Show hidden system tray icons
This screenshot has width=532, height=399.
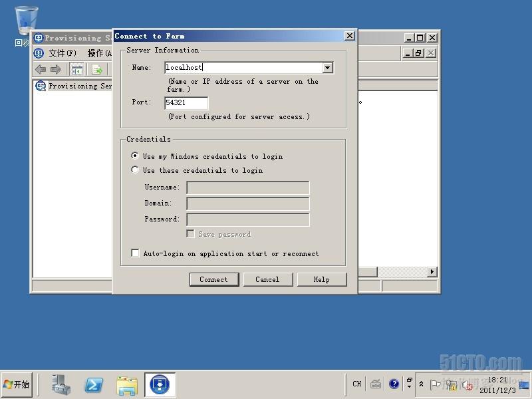pos(421,384)
